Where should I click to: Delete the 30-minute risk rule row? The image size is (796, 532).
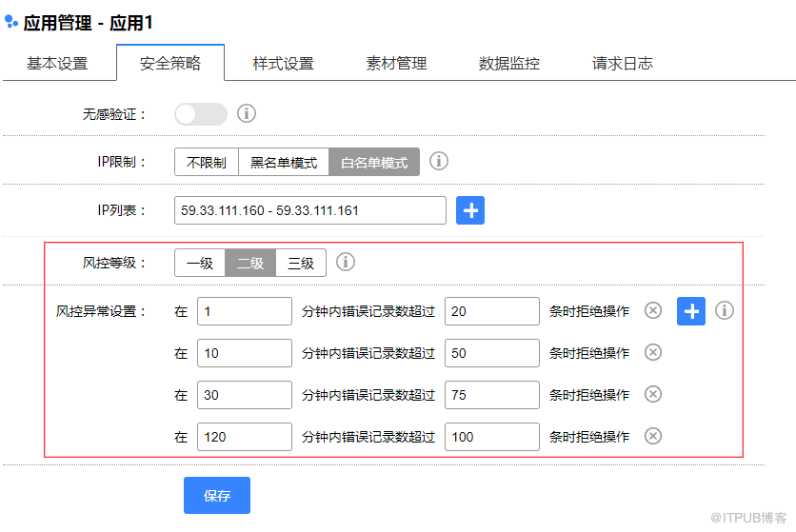[x=653, y=394]
